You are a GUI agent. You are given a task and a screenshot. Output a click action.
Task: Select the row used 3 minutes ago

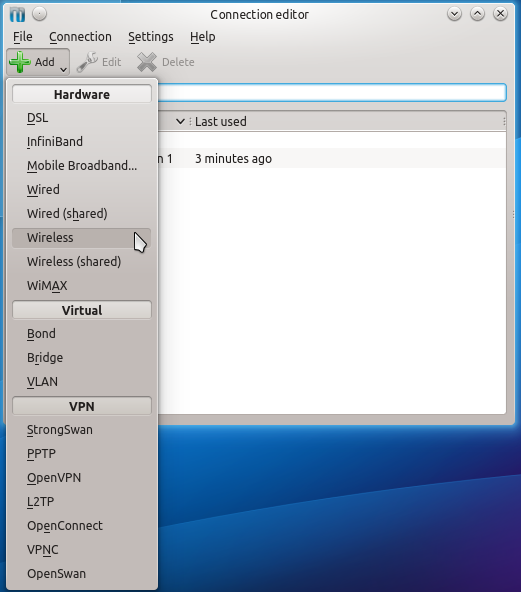331,159
